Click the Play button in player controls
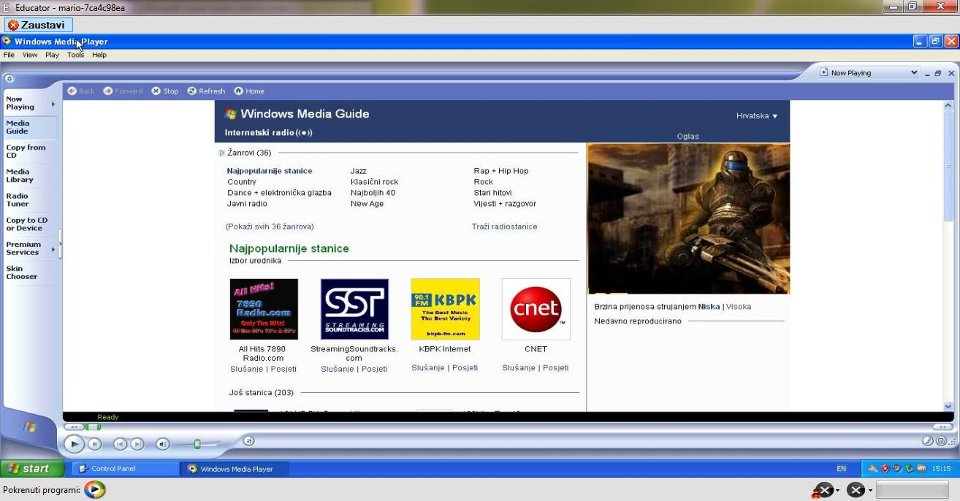Screen dimensions: 960x501 73,443
